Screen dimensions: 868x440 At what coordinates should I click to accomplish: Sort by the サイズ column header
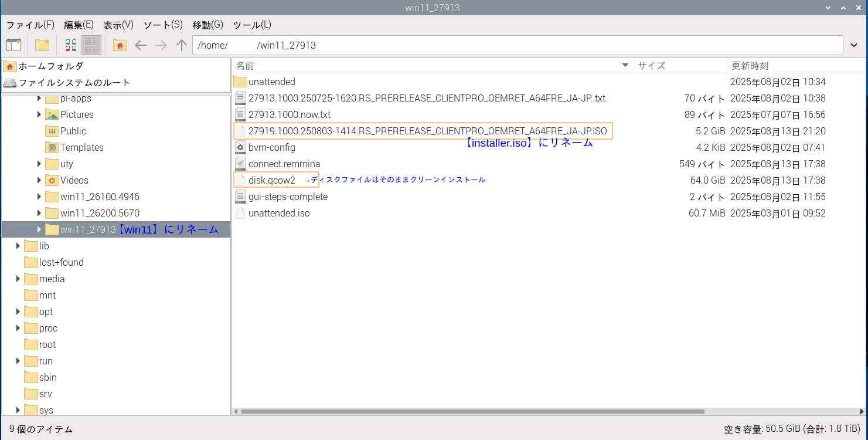coord(680,66)
